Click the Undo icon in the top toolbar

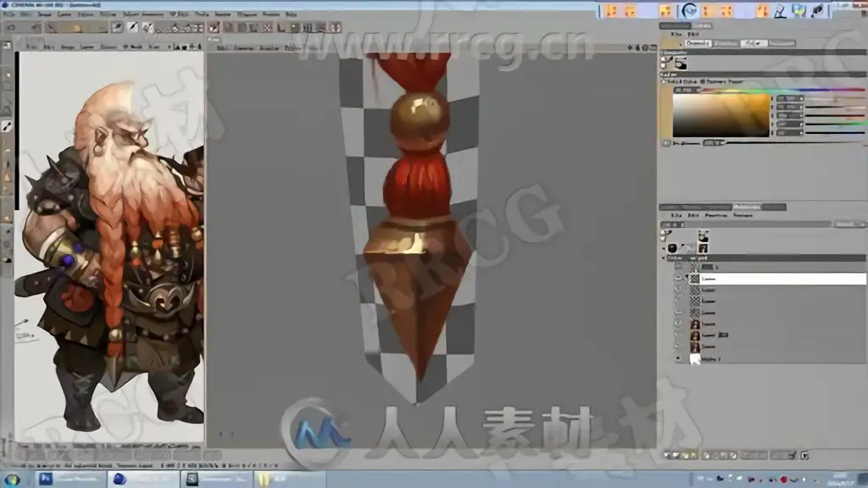(11, 28)
